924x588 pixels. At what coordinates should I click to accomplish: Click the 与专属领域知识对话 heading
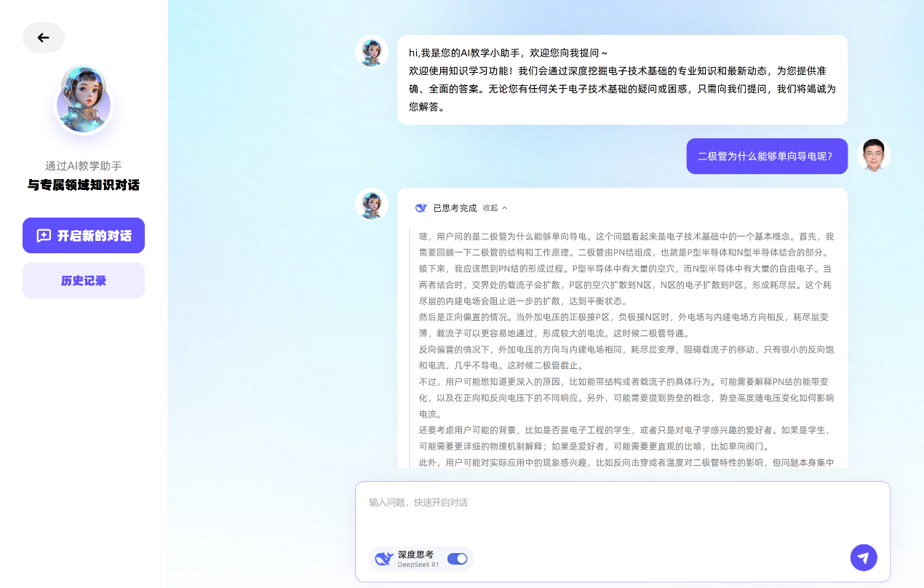pos(84,186)
